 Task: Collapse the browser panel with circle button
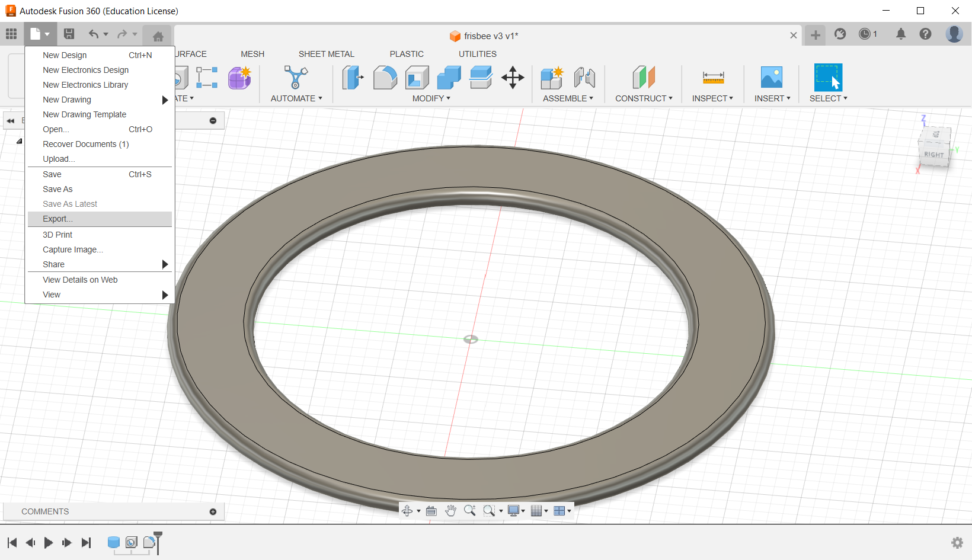tap(213, 121)
